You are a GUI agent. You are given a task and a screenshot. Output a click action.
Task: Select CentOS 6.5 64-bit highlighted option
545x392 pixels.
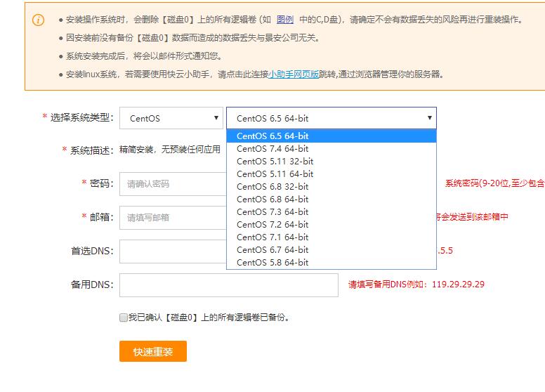(331, 136)
